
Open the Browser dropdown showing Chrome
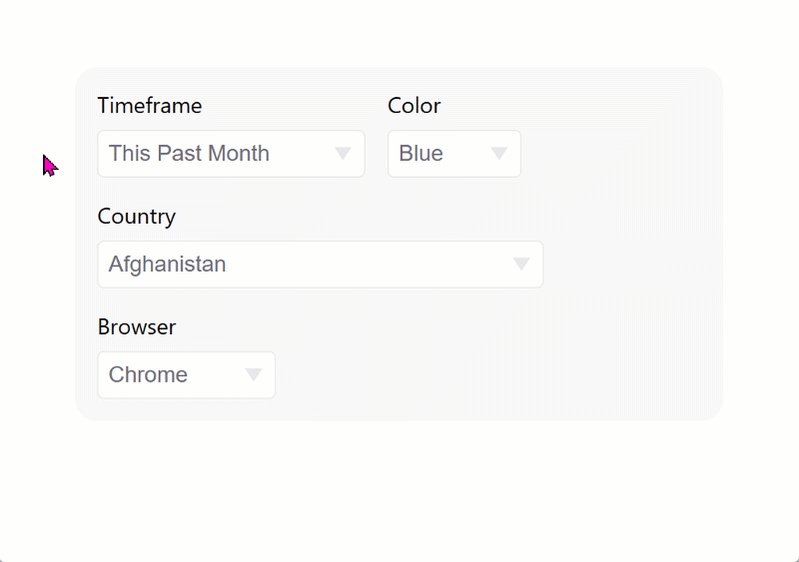click(x=186, y=374)
